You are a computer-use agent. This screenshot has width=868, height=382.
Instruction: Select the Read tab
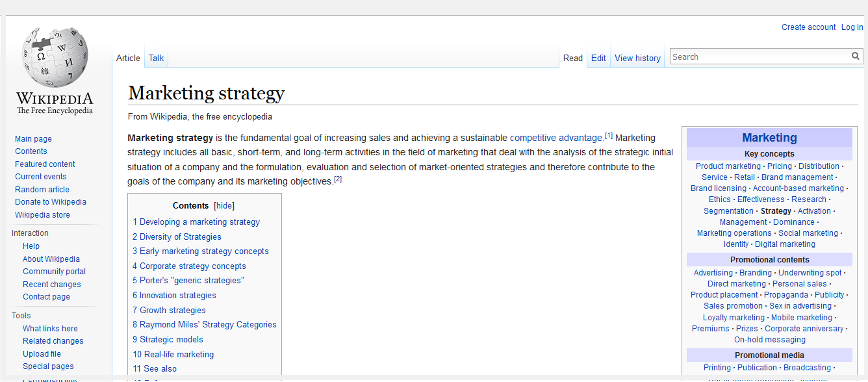[x=573, y=58]
